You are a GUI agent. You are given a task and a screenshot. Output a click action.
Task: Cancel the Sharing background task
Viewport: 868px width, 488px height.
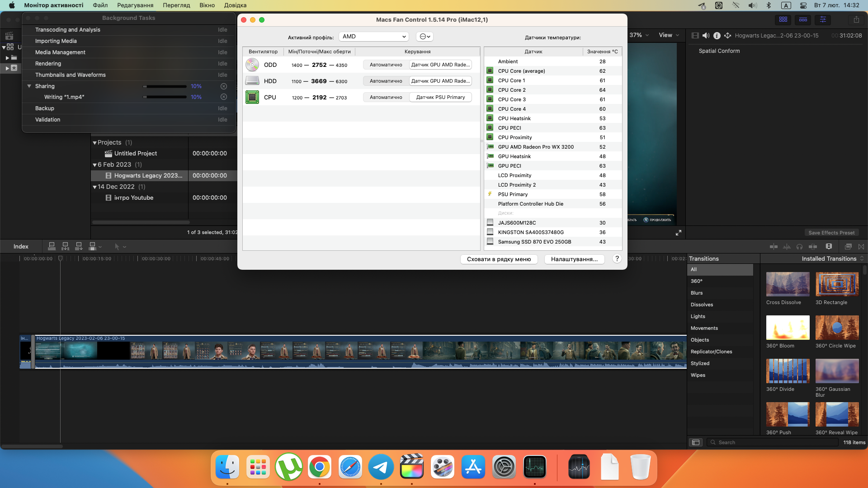pyautogui.click(x=223, y=86)
